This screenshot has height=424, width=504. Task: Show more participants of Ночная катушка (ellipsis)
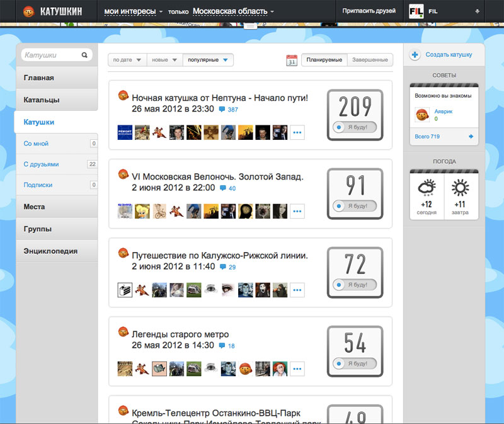297,132
